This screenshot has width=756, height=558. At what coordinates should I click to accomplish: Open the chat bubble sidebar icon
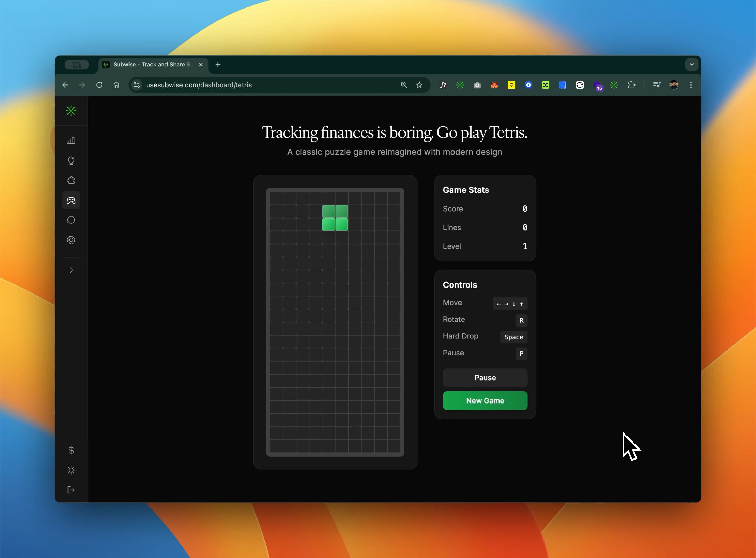(x=71, y=220)
